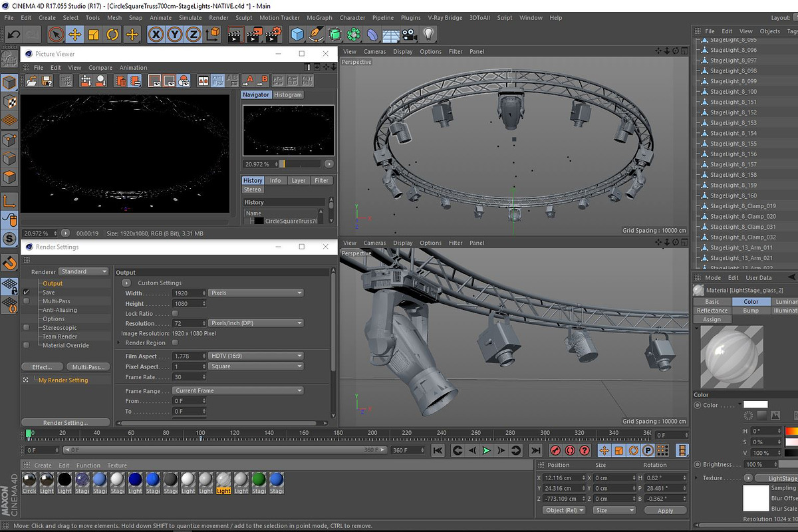Image resolution: width=798 pixels, height=532 pixels.
Task: Open the Frame Range Current Frame dropdown
Action: click(x=238, y=390)
